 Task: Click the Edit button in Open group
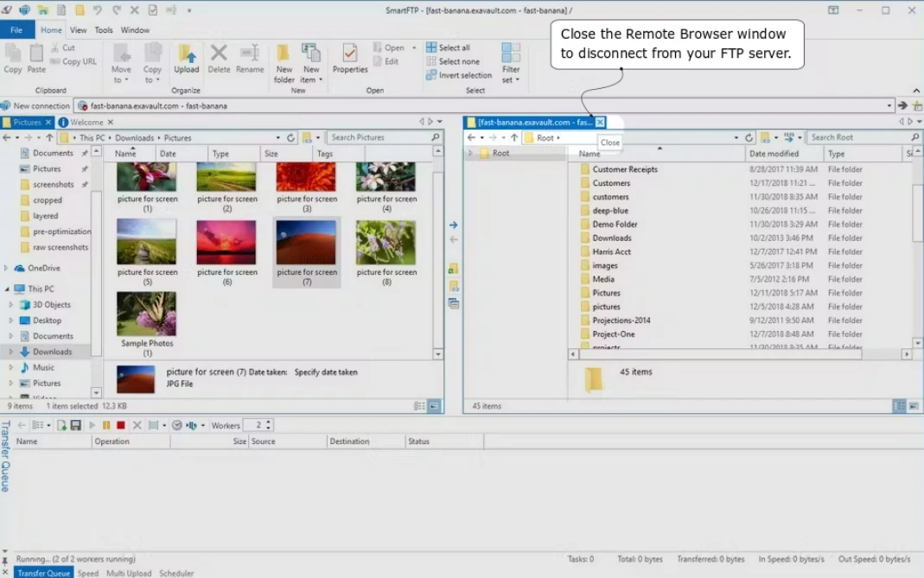pyautogui.click(x=386, y=61)
